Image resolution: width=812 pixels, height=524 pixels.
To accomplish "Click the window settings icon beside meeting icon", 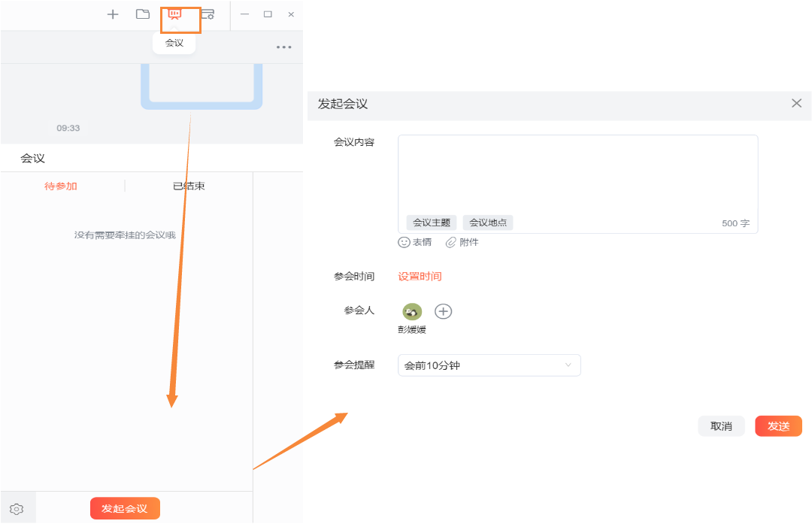I will [x=208, y=14].
